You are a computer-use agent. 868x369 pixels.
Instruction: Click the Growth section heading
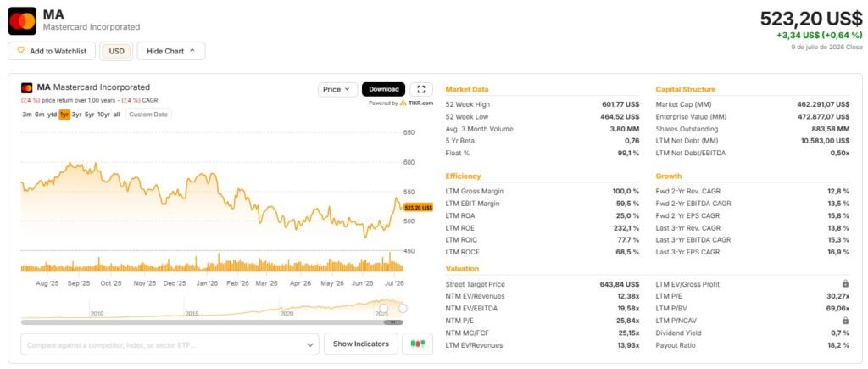pyautogui.click(x=668, y=176)
